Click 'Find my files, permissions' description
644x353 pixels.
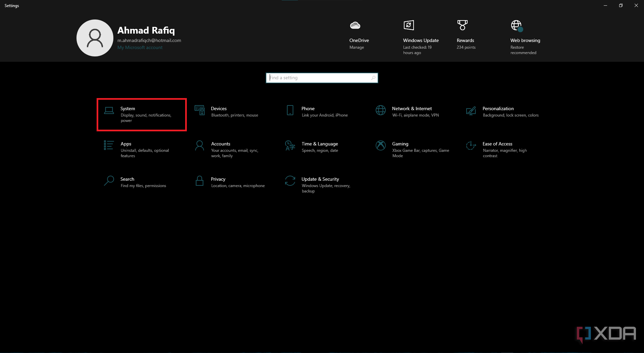point(143,186)
